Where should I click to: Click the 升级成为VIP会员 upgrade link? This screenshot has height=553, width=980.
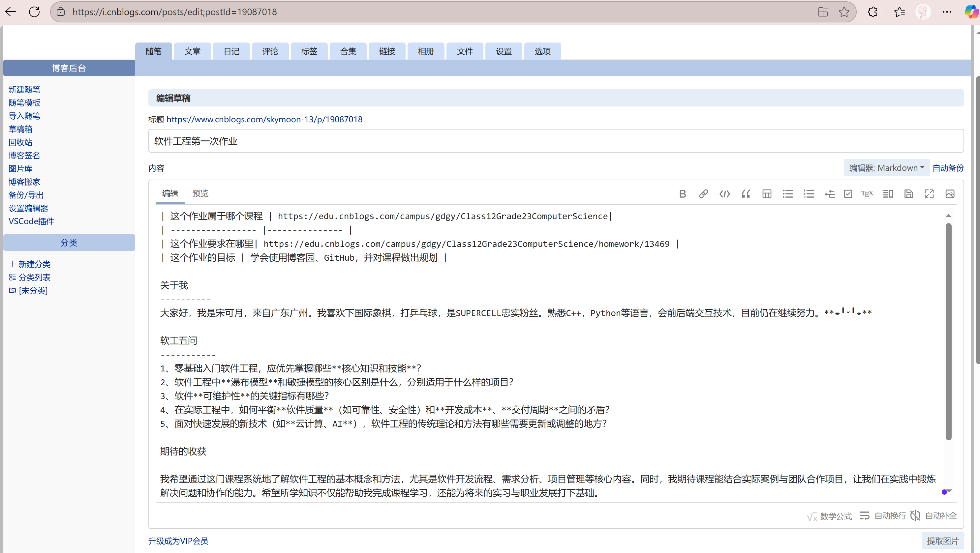pos(178,541)
